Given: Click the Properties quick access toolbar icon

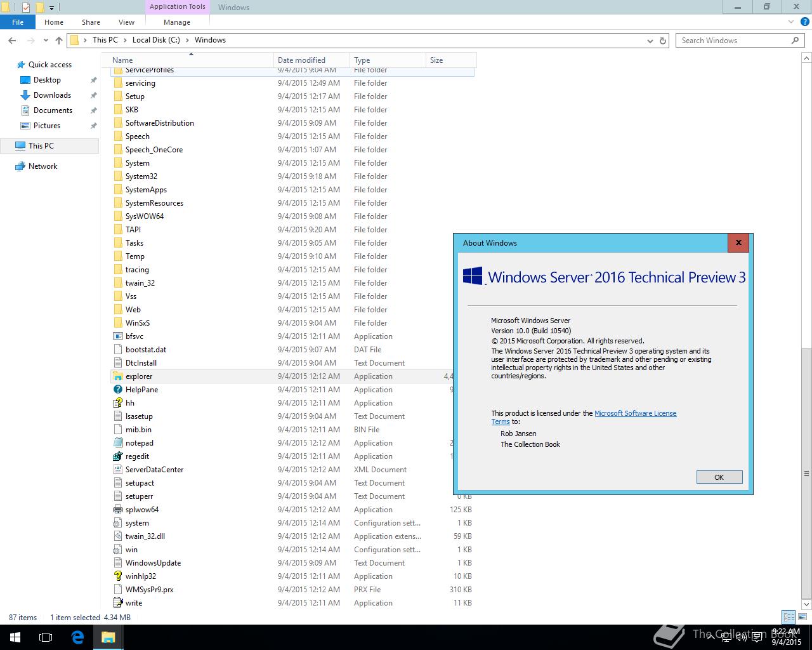Looking at the screenshot, I should coord(25,8).
